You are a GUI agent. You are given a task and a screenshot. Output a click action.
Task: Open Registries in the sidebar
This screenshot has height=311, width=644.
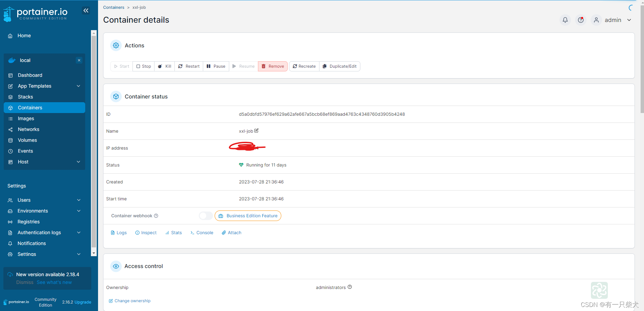pyautogui.click(x=44, y=222)
